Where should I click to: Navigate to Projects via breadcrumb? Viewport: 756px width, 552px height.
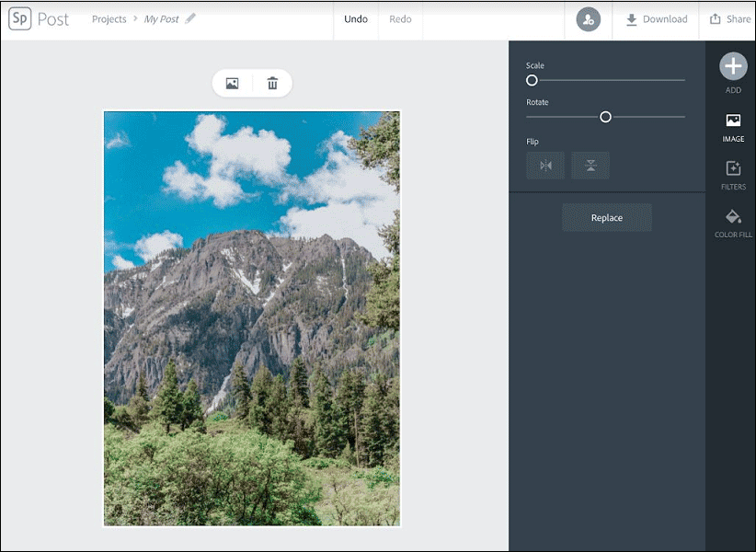click(x=109, y=18)
